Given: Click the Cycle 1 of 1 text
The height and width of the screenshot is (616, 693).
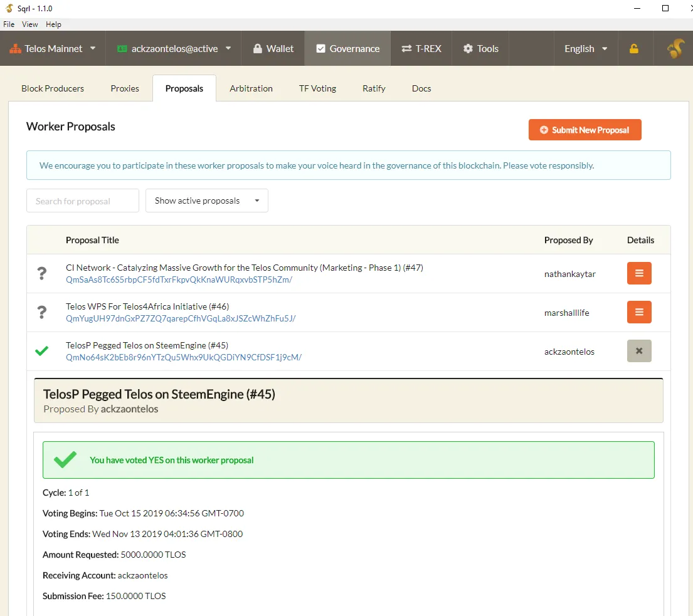Looking at the screenshot, I should click(x=66, y=493).
